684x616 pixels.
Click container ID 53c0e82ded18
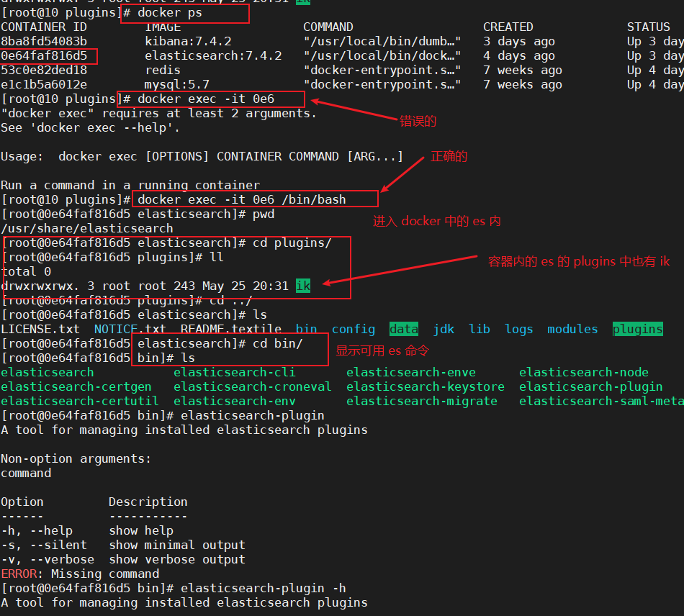click(44, 71)
